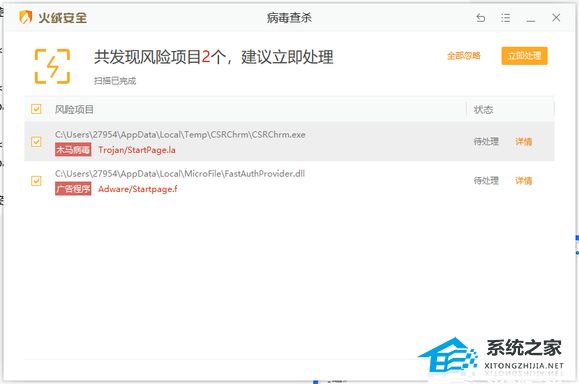Image resolution: width=579 pixels, height=384 pixels.
Task: Close the virus scan window
Action: [556, 17]
